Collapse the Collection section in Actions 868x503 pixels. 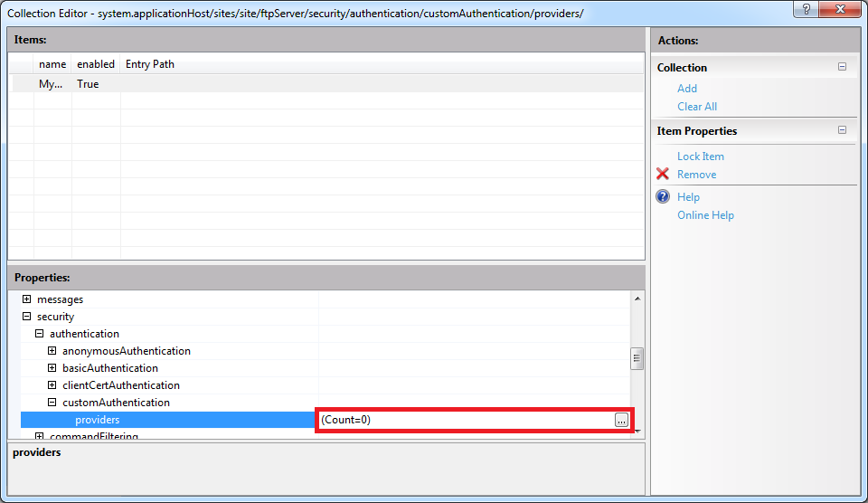[x=842, y=67]
